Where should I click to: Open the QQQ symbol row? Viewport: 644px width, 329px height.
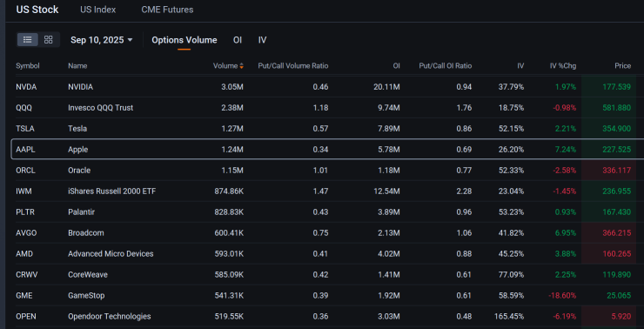pos(23,108)
